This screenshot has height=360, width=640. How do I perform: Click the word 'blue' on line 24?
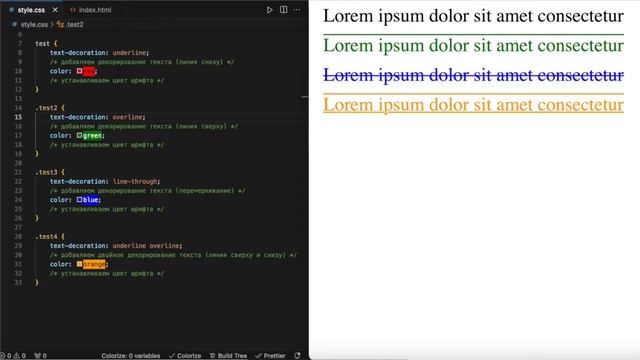90,200
